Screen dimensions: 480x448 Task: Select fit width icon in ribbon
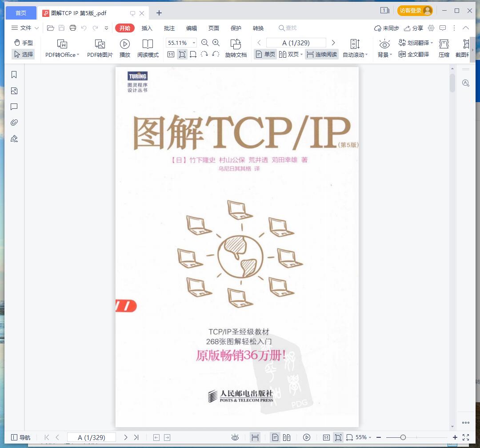(193, 55)
